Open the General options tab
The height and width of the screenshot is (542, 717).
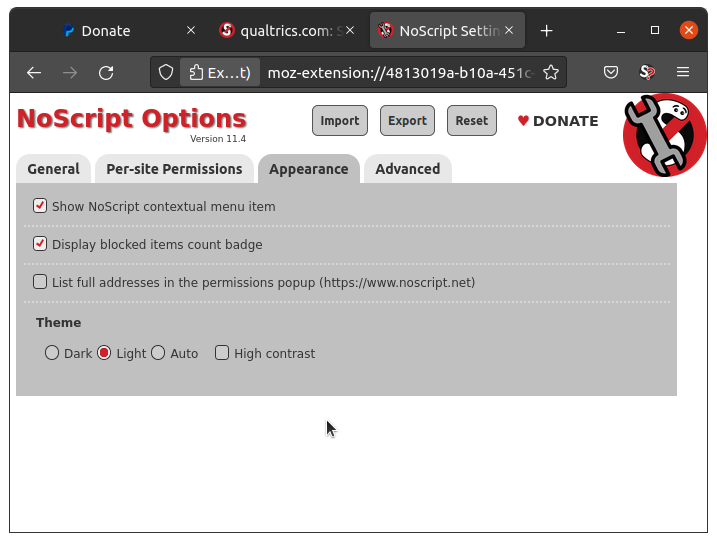coord(54,169)
